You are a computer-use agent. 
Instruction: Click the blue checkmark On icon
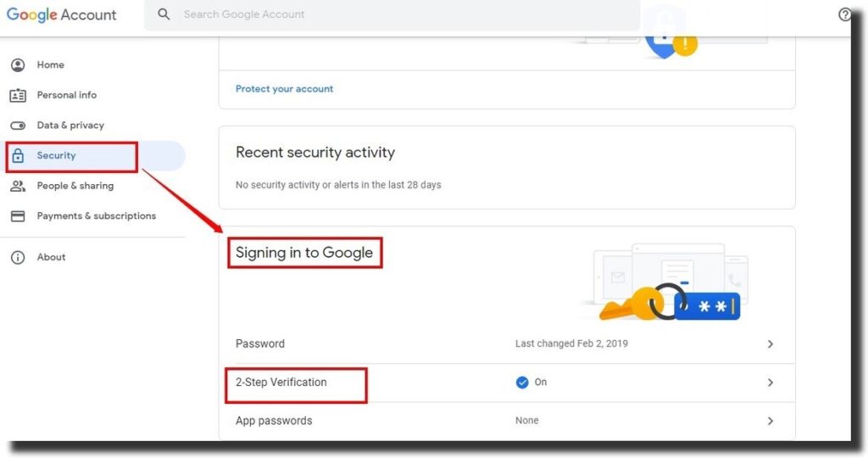tap(522, 383)
